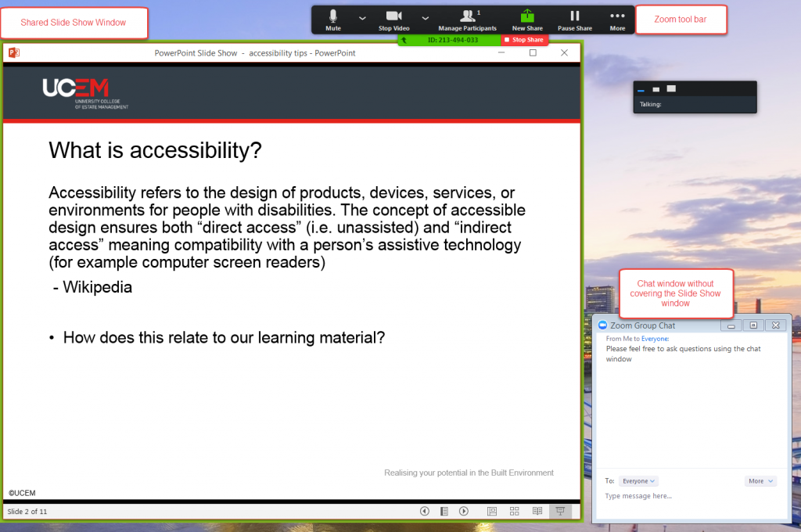
Task: Click the red Stop Share button
Action: coord(524,40)
